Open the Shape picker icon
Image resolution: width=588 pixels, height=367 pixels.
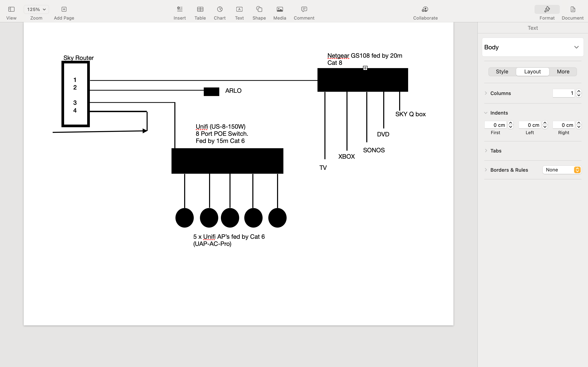click(259, 9)
